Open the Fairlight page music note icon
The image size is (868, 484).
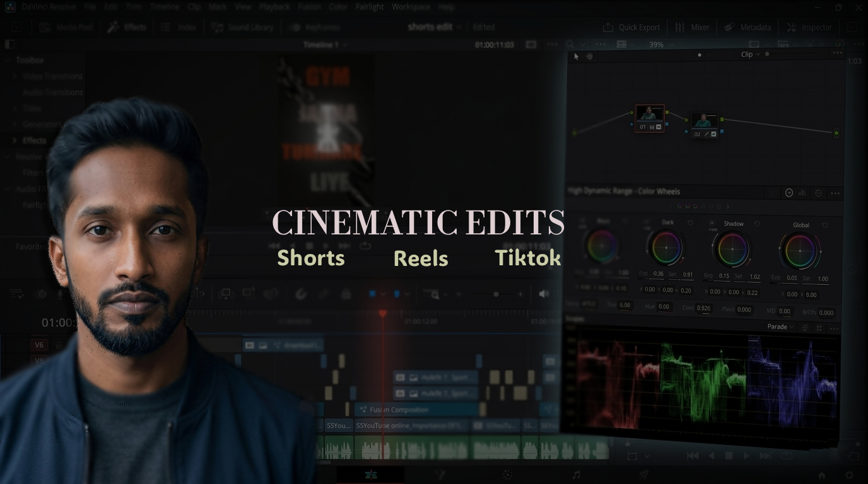(x=576, y=475)
